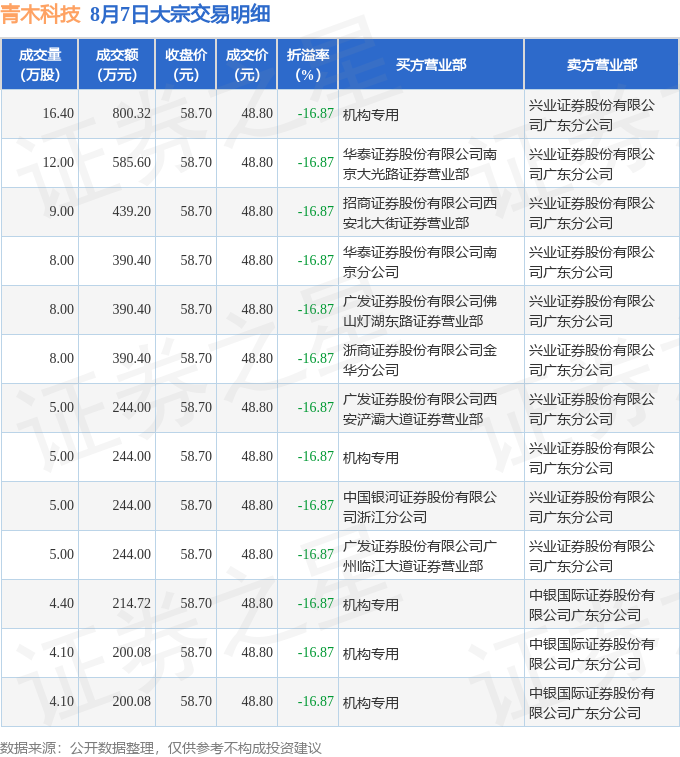Click buyer 广发证券股份有限公司佛山灯湖东路证券营业部
The height and width of the screenshot is (757, 680).
420,311
